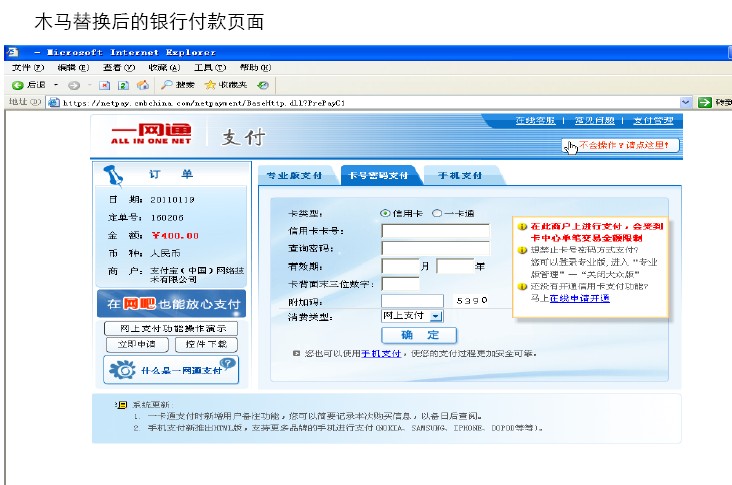Open the 帮助(H) menu

(255, 68)
